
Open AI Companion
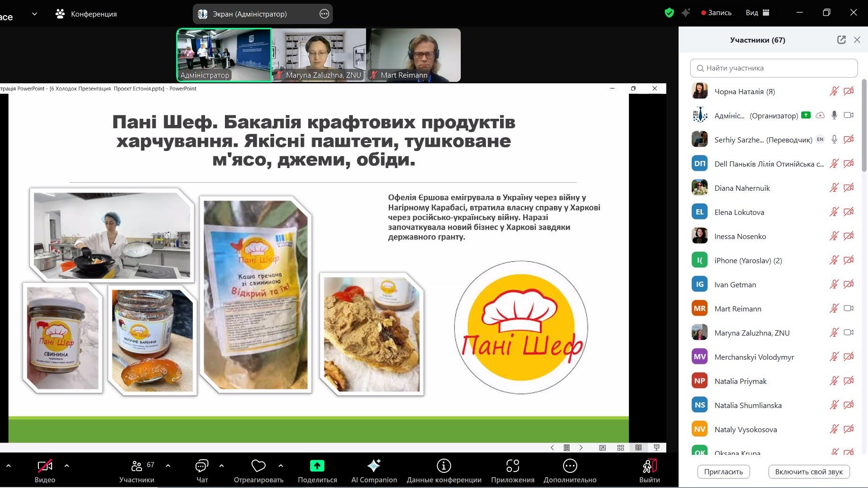click(x=374, y=466)
